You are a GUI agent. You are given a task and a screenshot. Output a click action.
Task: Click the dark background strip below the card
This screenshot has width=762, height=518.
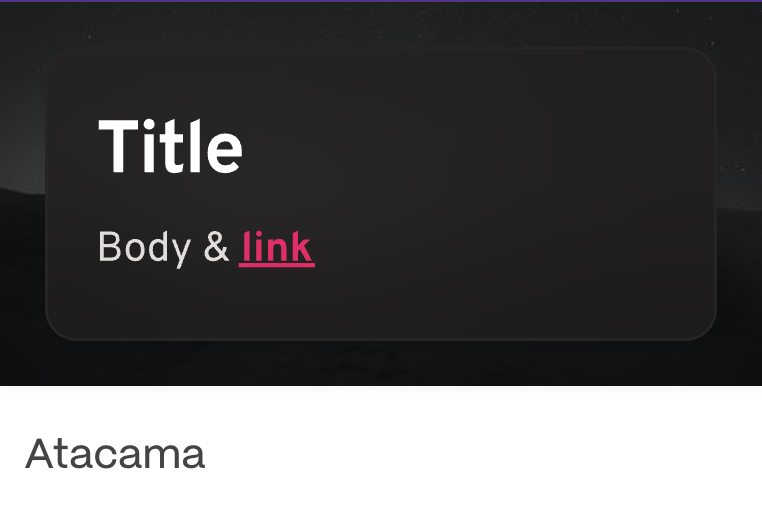pyautogui.click(x=380, y=364)
